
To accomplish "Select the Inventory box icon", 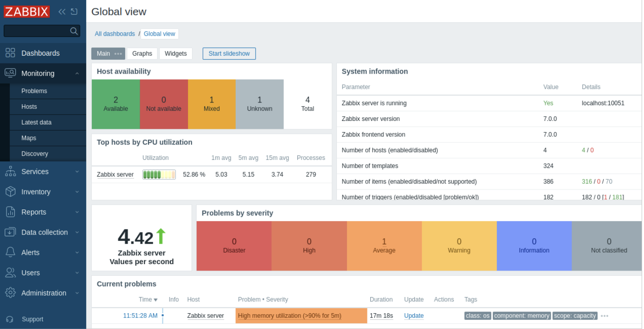I will pos(10,191).
